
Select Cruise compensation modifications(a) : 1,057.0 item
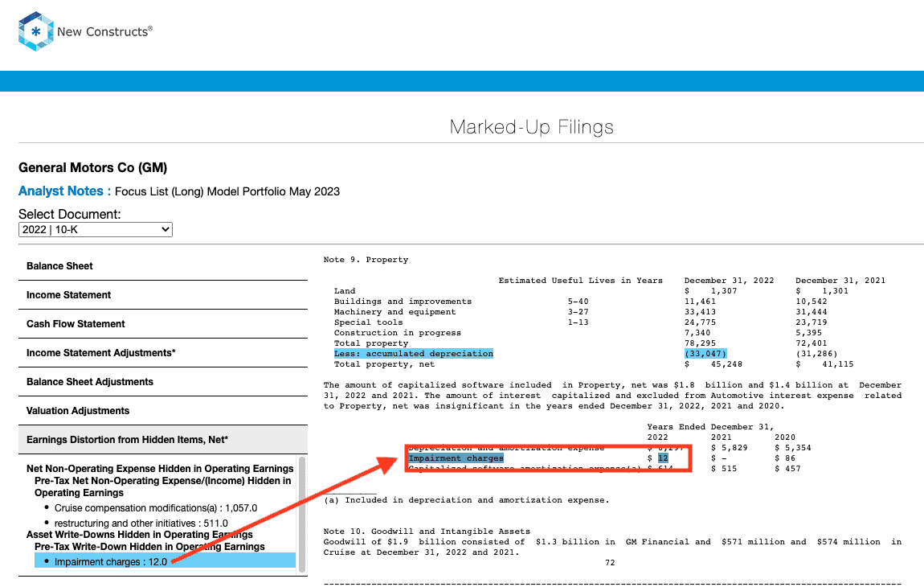pyautogui.click(x=156, y=508)
